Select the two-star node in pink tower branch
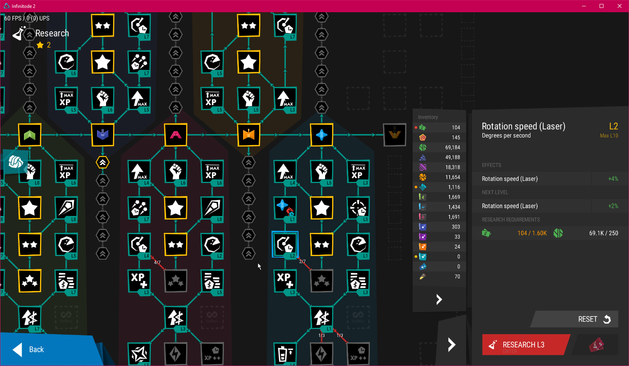Screen dimensions: 629x366 point(175,244)
